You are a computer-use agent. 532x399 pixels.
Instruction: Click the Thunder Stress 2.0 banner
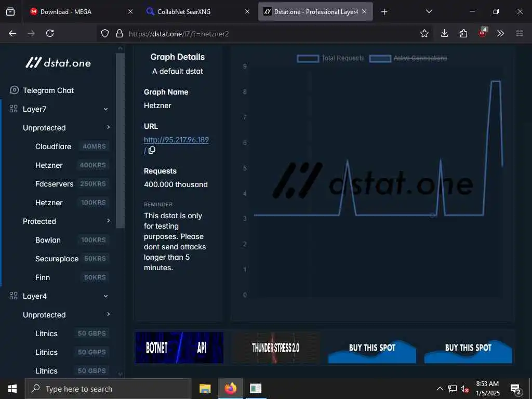click(x=275, y=348)
